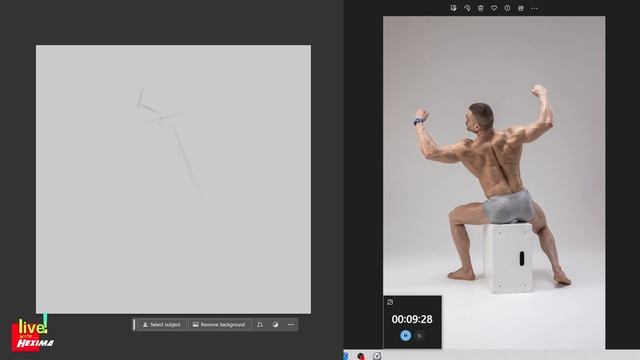Click the transform icon in the contextual task bar
The image size is (640, 360).
[x=260, y=325]
